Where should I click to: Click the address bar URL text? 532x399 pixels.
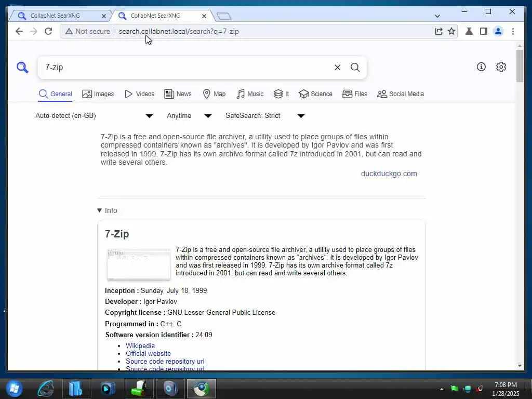click(179, 31)
